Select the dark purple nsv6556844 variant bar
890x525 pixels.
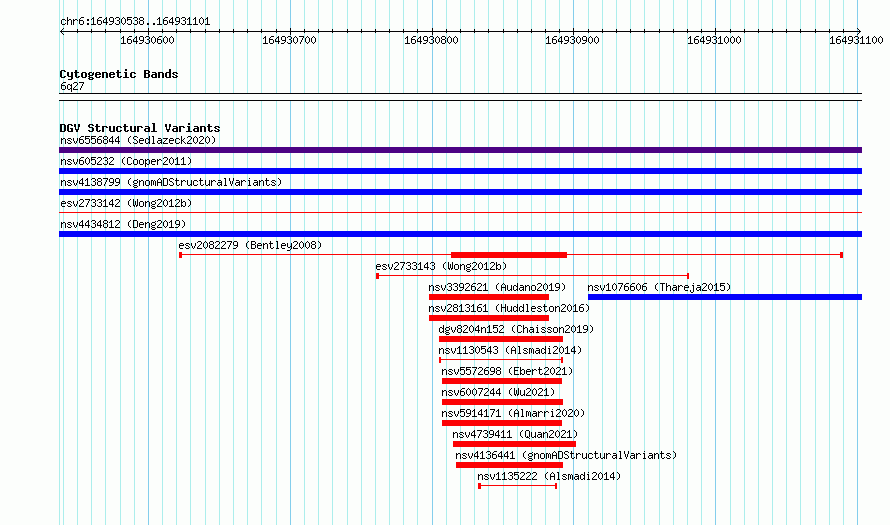(x=460, y=150)
